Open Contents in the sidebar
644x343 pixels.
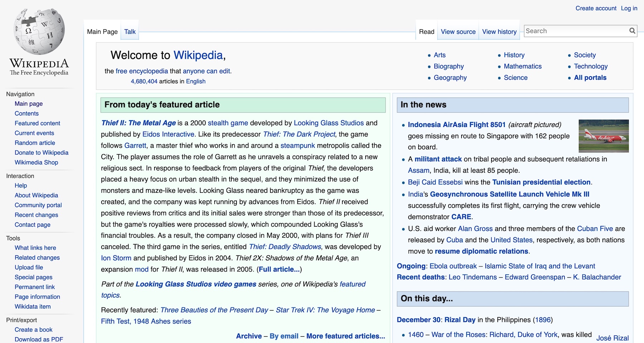point(26,113)
